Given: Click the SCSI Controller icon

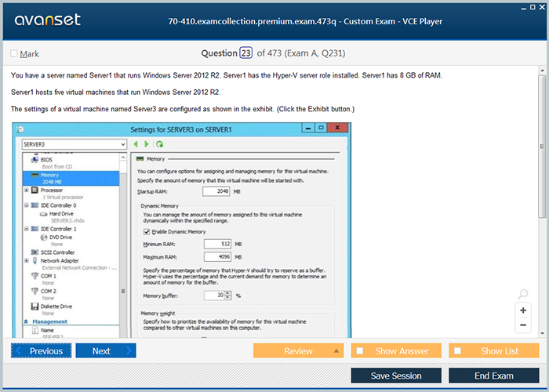Looking at the screenshot, I should (x=35, y=252).
